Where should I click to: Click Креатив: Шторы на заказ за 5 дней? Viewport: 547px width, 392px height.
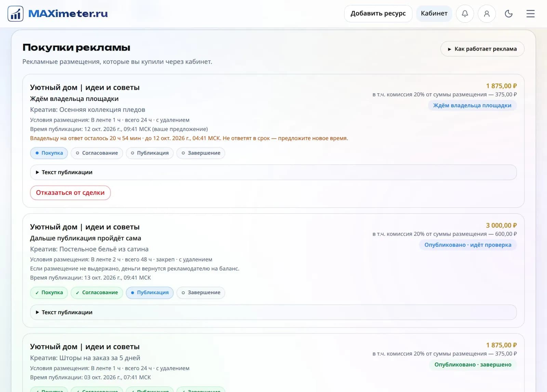click(x=85, y=358)
